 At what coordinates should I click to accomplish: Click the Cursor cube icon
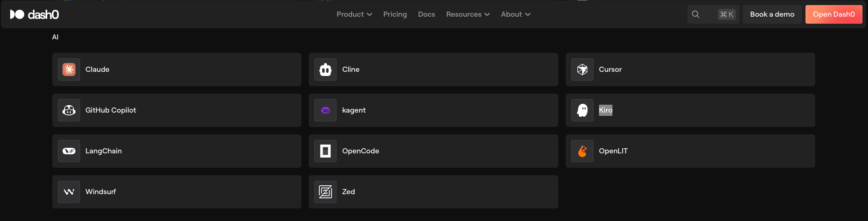click(582, 69)
